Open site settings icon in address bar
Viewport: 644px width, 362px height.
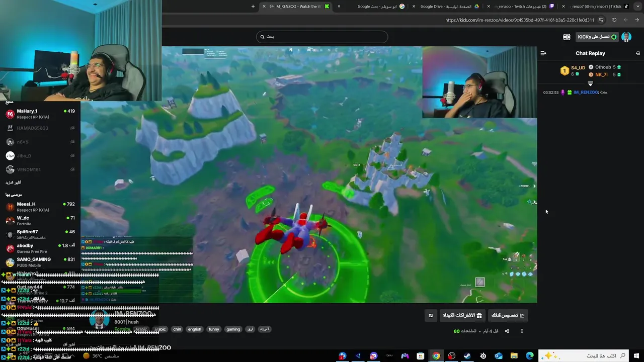(600, 20)
